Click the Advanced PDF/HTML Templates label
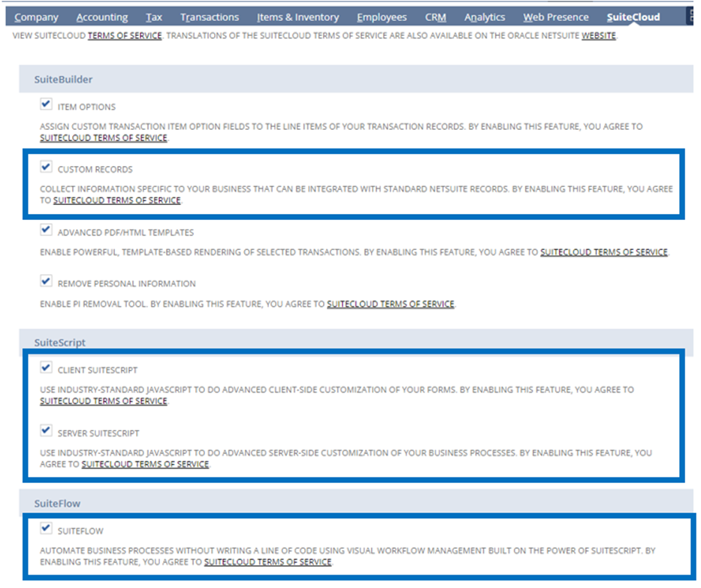 [125, 233]
